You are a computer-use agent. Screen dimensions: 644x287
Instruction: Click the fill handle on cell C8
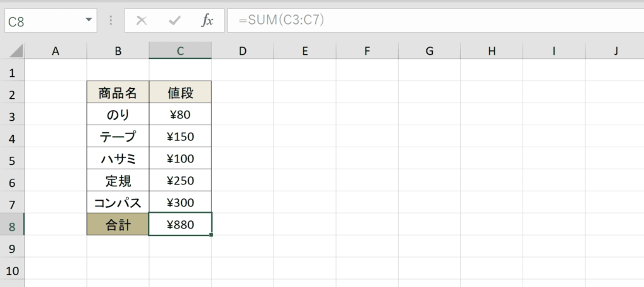coord(211,235)
